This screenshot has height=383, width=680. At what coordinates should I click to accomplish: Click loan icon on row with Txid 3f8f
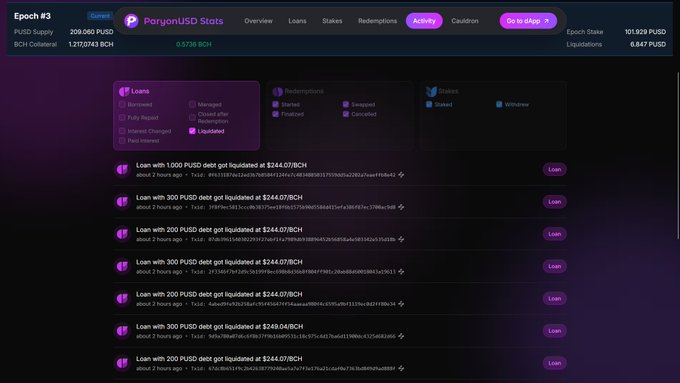[122, 202]
